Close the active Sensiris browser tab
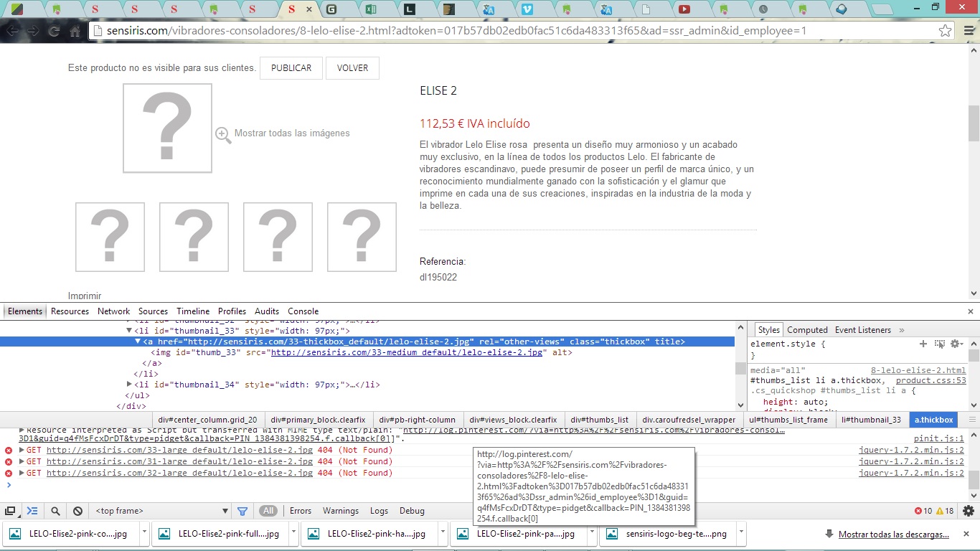 tap(310, 9)
